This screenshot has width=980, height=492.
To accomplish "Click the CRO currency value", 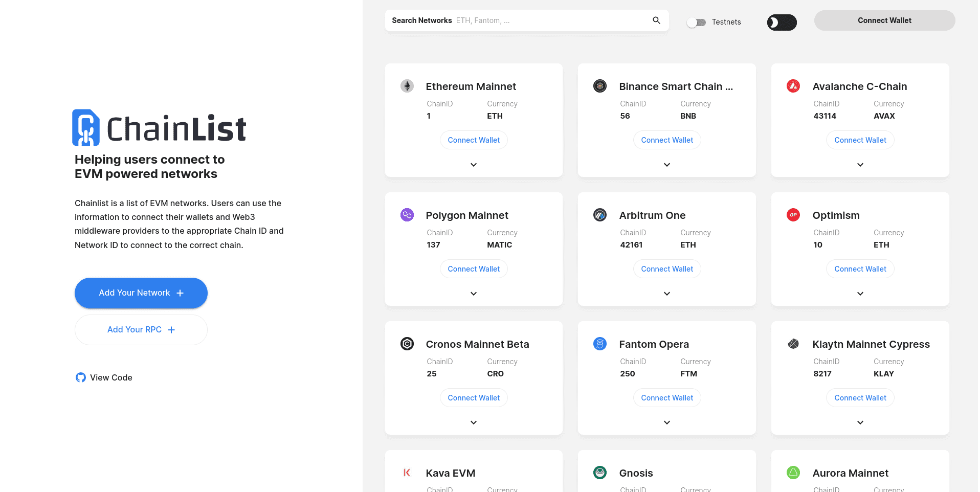I will (496, 374).
